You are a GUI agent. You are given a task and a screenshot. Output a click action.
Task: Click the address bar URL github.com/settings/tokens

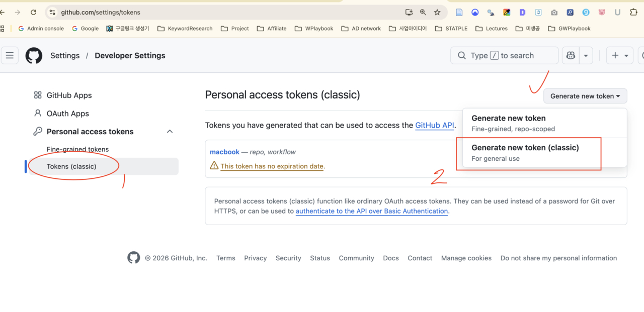click(101, 12)
